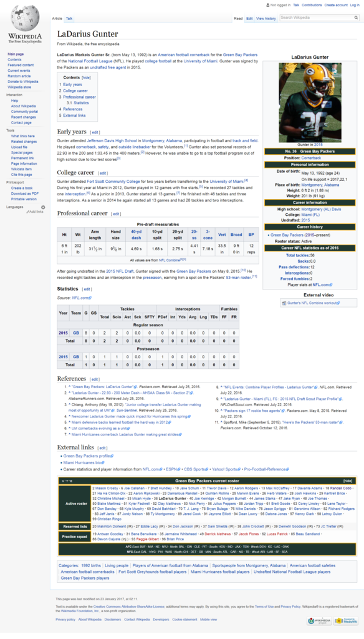Open NFL.com source link above statistics table
Image resolution: width=364 pixels, height=639 pixels.
click(x=82, y=298)
